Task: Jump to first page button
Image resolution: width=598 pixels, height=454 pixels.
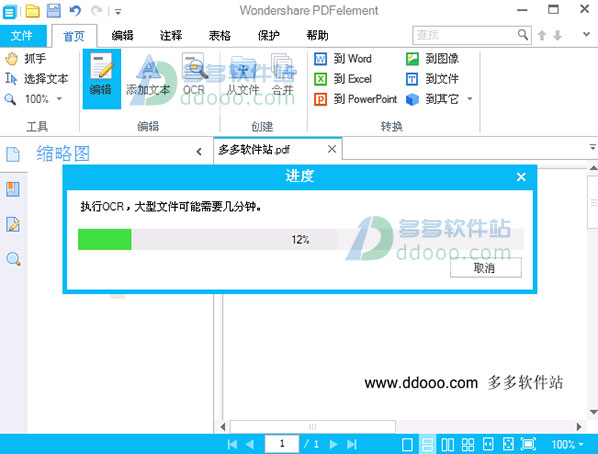Action: pyautogui.click(x=232, y=444)
